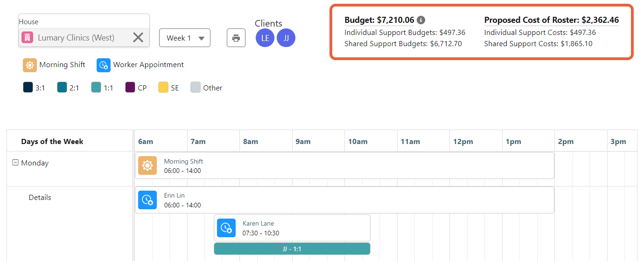The width and height of the screenshot is (644, 261).
Task: Click the budget info icon
Action: pyautogui.click(x=421, y=20)
